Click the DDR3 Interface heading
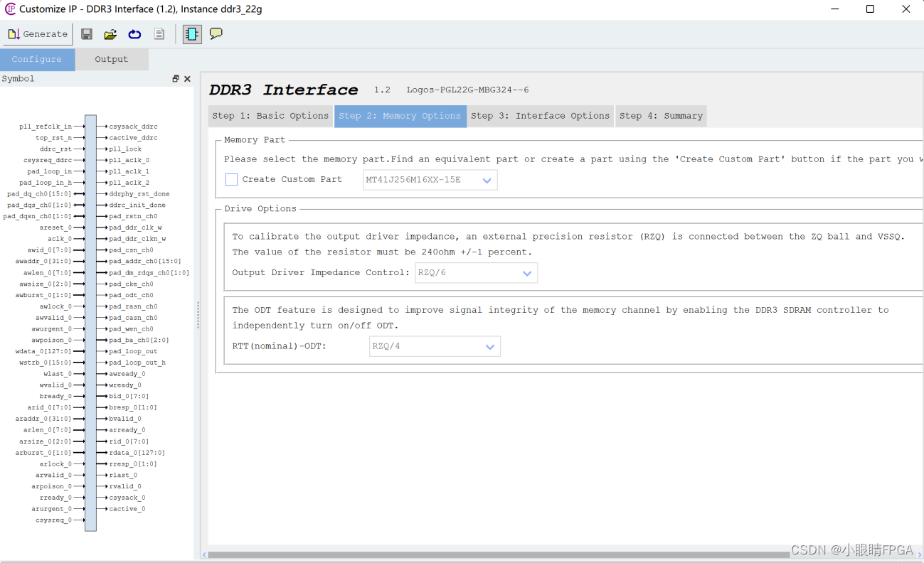The image size is (924, 563). (x=284, y=90)
